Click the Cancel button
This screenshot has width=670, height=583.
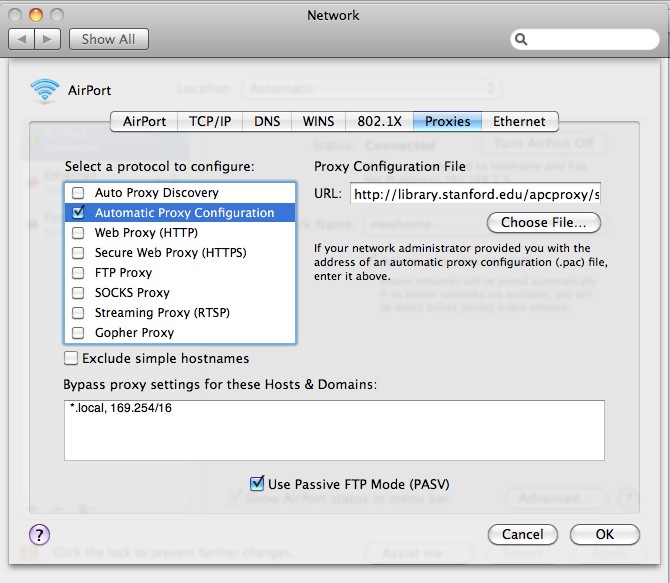(x=523, y=534)
